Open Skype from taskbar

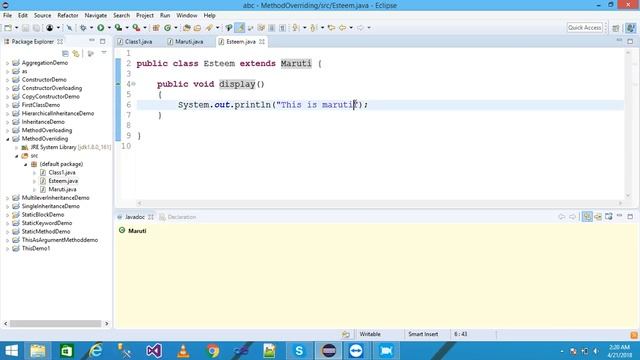tap(299, 351)
